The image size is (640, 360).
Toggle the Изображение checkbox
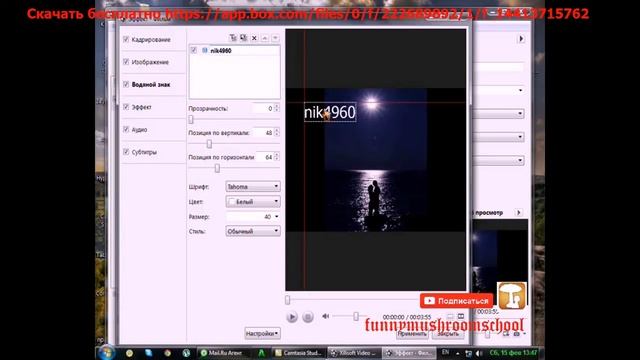[126, 62]
